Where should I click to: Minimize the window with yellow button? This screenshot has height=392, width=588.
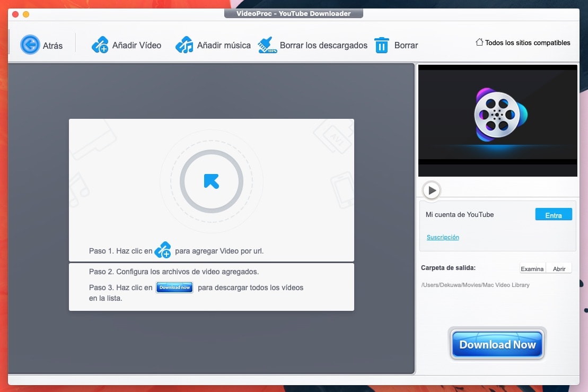(x=26, y=14)
